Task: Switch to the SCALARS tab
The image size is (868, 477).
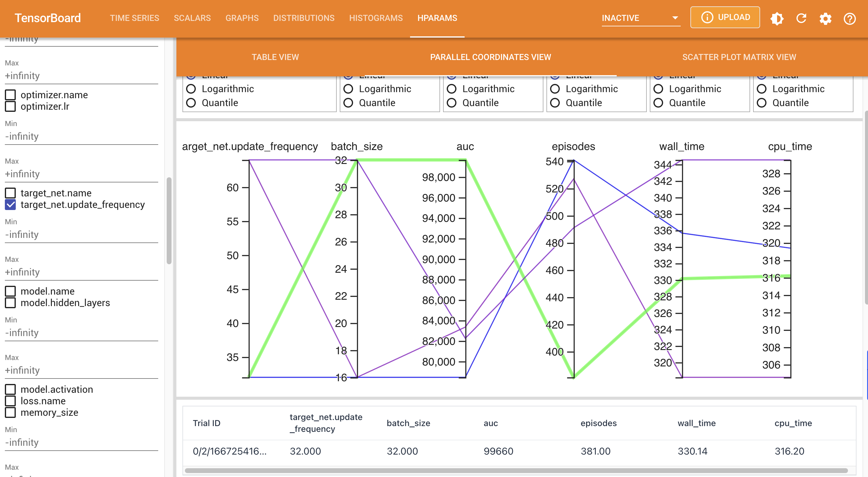Action: (192, 18)
